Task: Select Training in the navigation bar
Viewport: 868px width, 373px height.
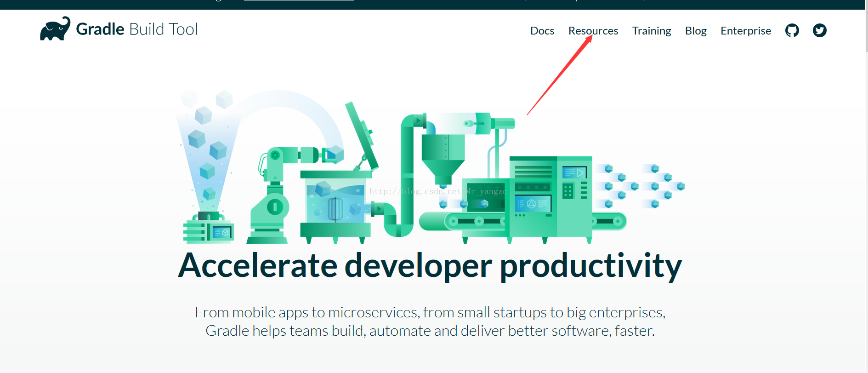Action: click(x=652, y=31)
